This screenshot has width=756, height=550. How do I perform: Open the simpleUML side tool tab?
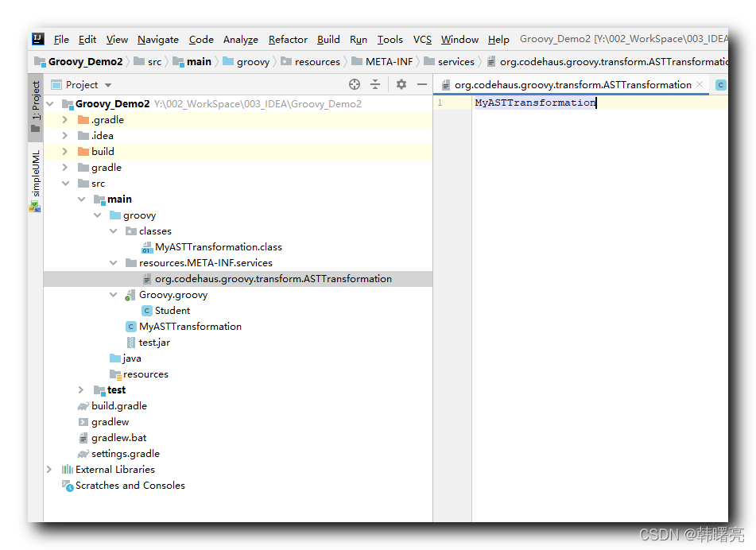pyautogui.click(x=36, y=180)
